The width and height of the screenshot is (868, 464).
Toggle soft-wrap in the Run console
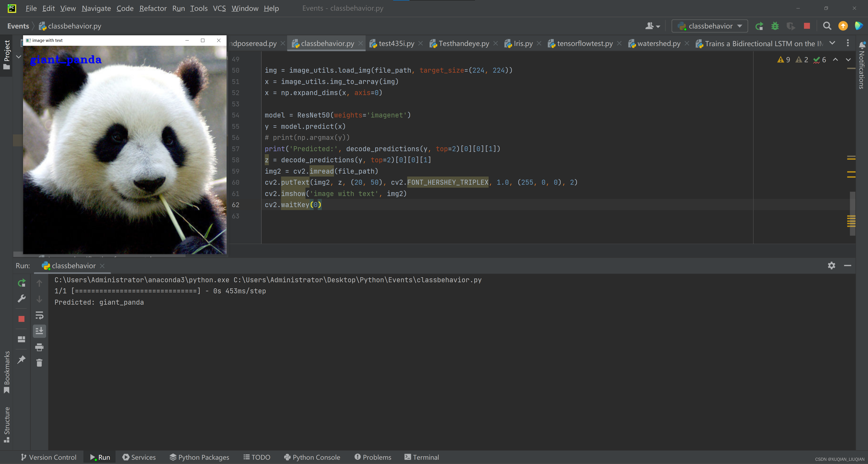point(39,315)
